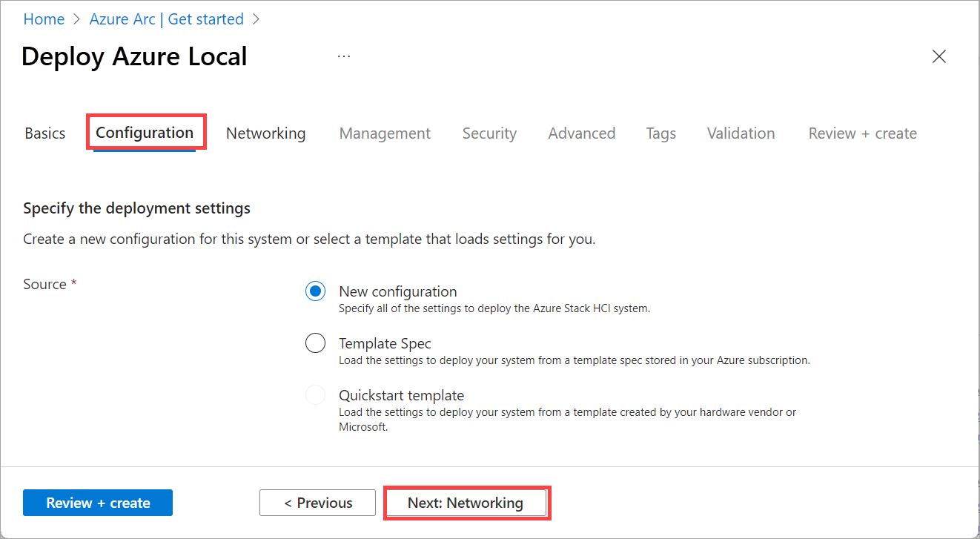Switch to the Security tab
This screenshot has width=980, height=539.
pyautogui.click(x=489, y=133)
